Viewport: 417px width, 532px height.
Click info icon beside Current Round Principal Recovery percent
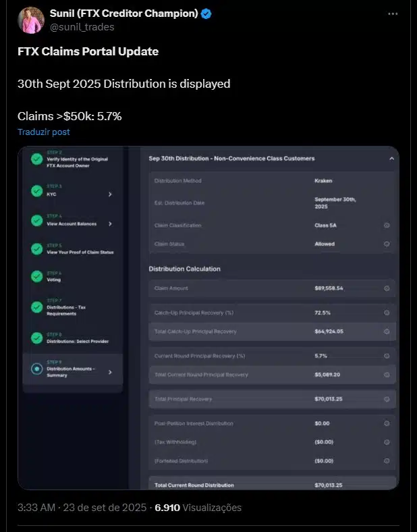coord(387,356)
